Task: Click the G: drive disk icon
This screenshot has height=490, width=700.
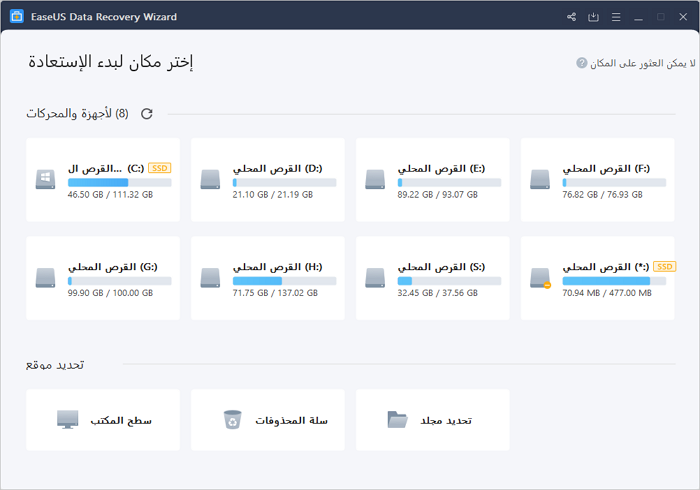Action: 46,278
